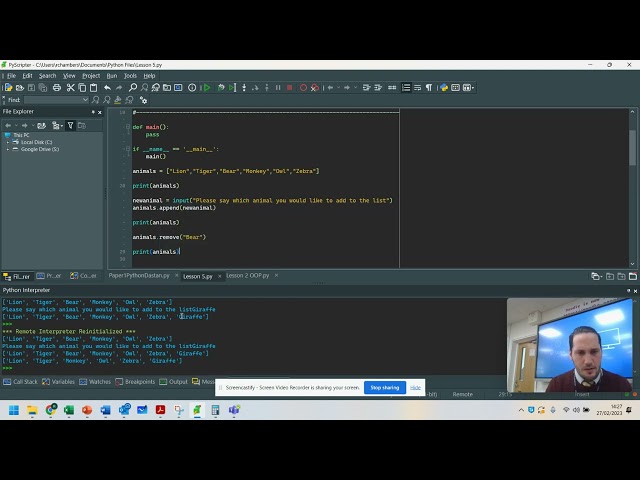Expand the Forward navigation history dropdown
Viewport: 640px width, 480px height.
[356, 88]
